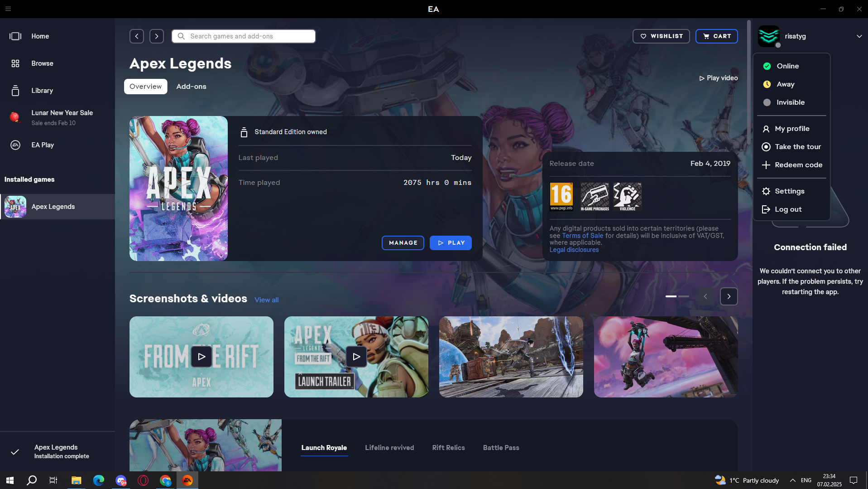Screen dimensions: 868x489
Task: Open File Explorer from taskbar
Action: 76,480
